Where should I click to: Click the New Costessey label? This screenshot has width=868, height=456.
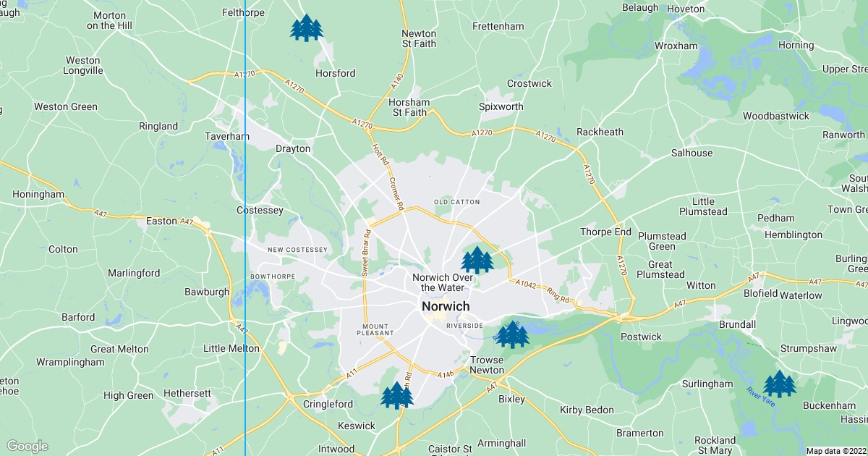pos(297,250)
